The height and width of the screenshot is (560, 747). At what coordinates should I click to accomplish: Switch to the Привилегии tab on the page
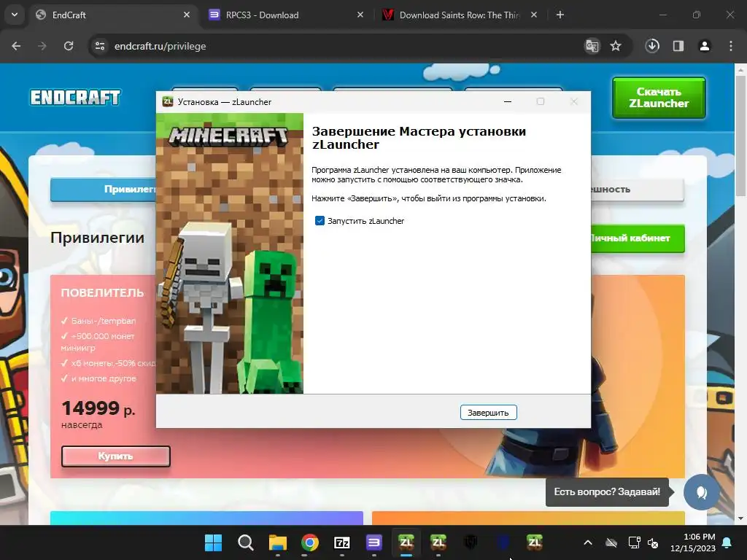coord(104,190)
